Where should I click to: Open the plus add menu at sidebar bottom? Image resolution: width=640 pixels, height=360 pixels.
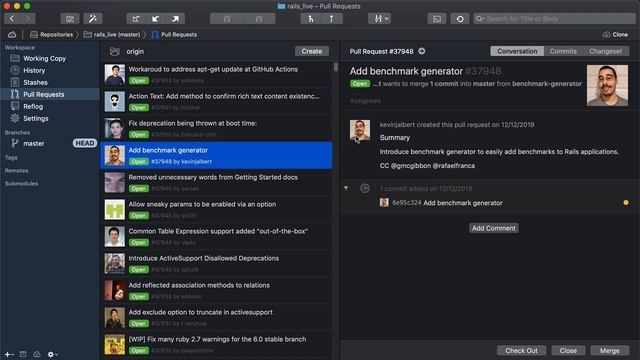[x=9, y=354]
